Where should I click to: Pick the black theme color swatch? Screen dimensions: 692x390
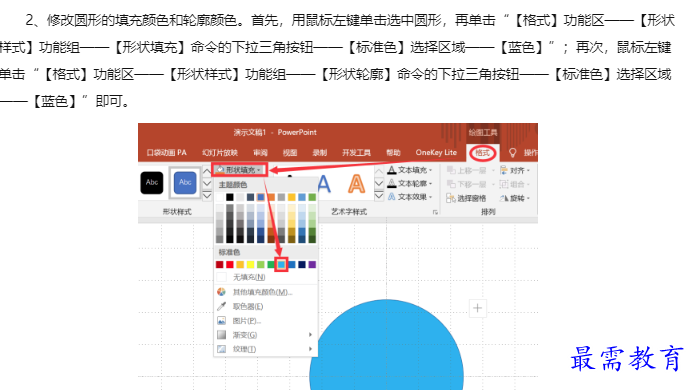[230, 197]
